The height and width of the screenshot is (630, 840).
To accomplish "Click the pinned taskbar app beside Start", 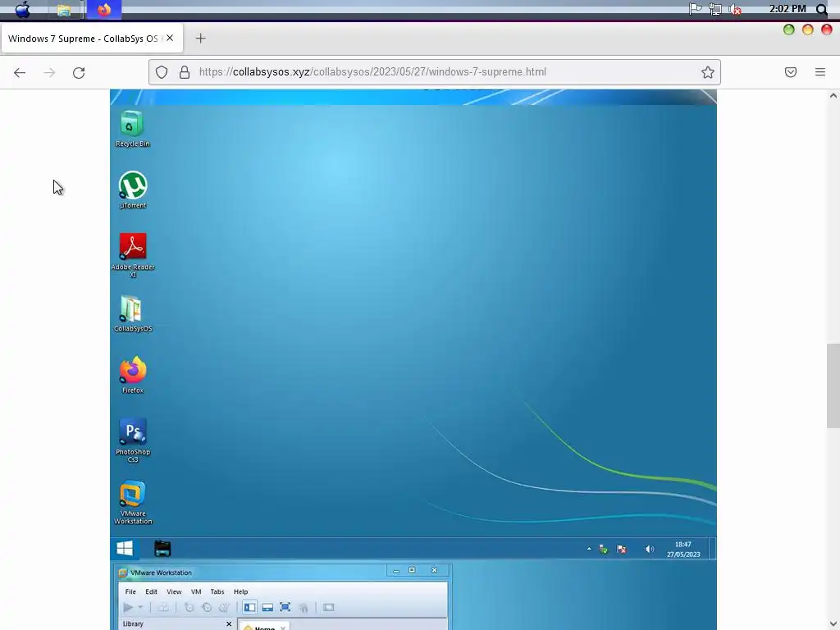I will point(162,548).
